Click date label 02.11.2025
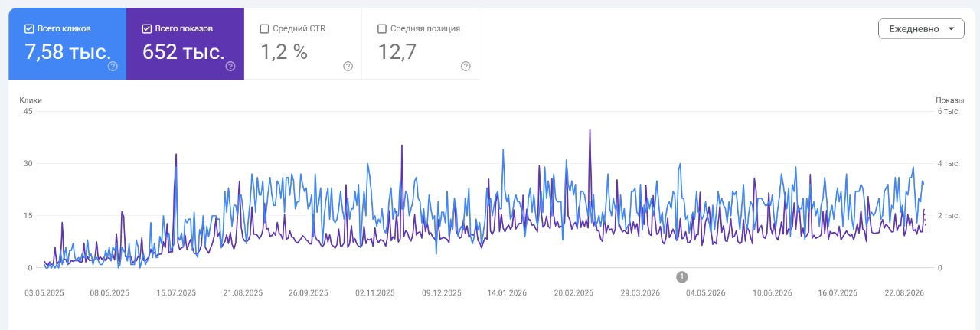The width and height of the screenshot is (980, 330). 375,293
